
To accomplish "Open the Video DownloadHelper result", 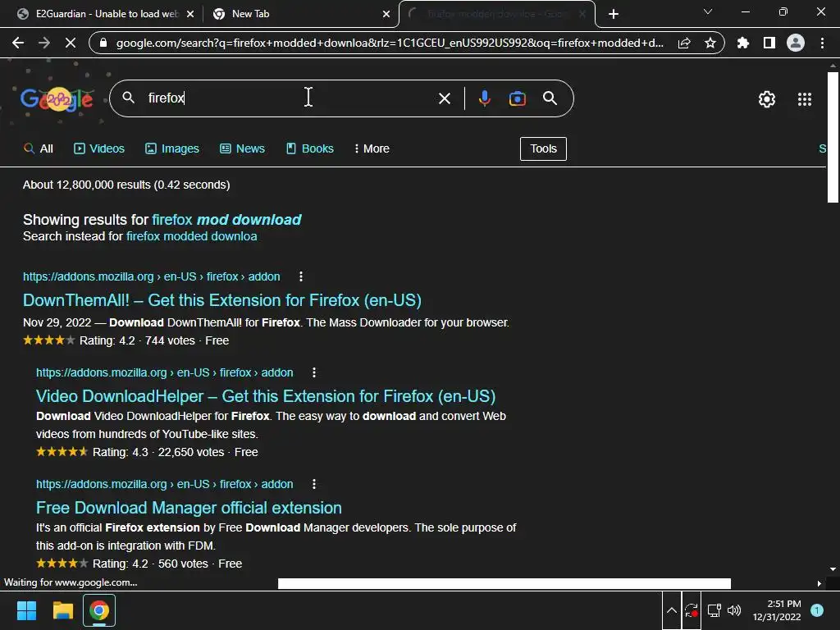I will [x=265, y=396].
